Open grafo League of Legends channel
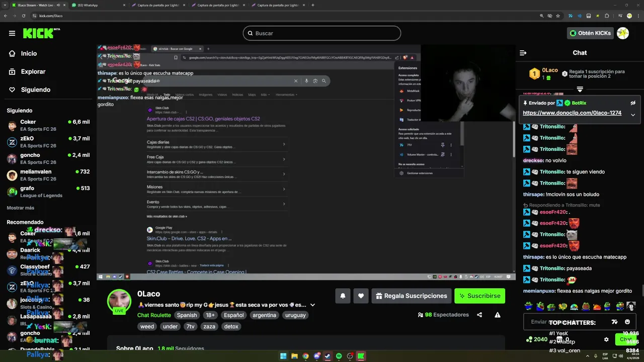 pyautogui.click(x=48, y=192)
